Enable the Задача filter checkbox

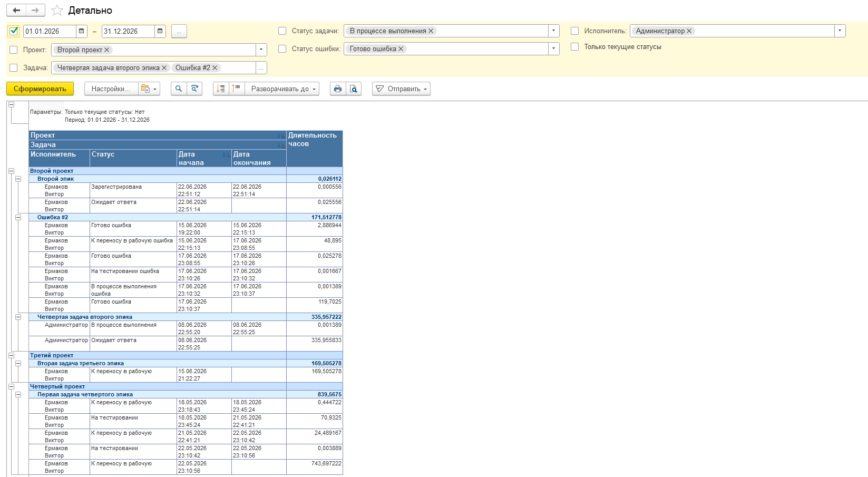tap(14, 67)
